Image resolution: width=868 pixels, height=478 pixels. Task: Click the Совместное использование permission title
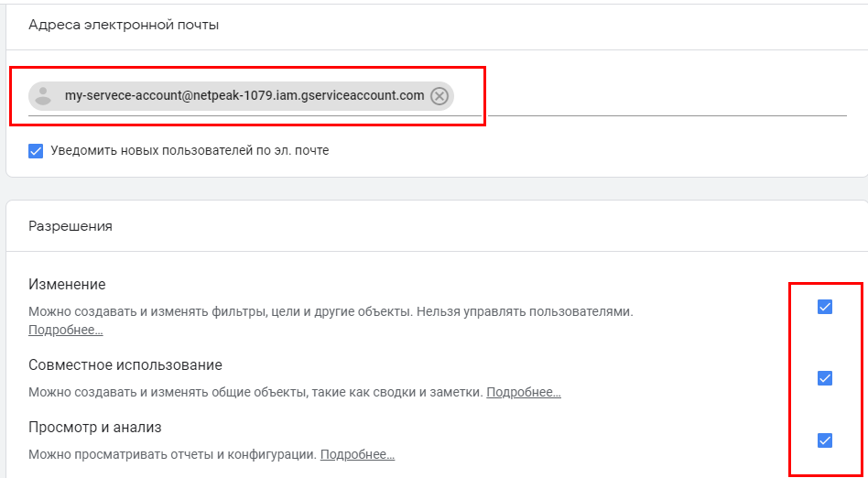pyautogui.click(x=125, y=365)
